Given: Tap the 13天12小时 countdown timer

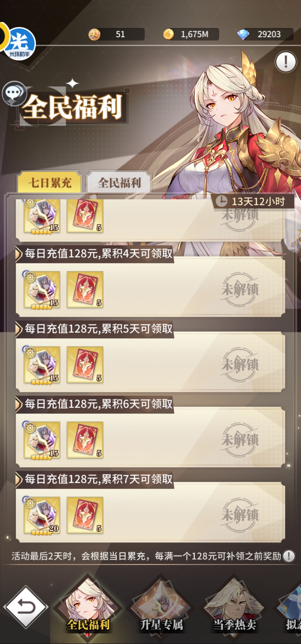Looking at the screenshot, I should tap(253, 201).
